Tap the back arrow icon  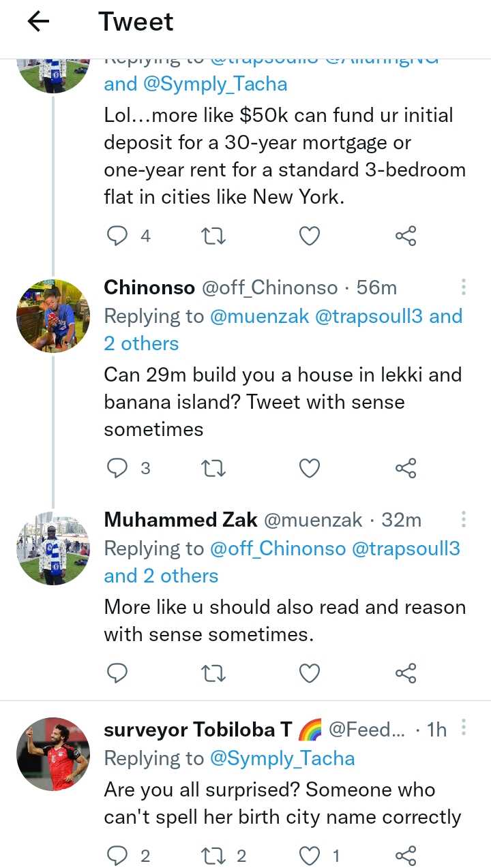(x=38, y=22)
